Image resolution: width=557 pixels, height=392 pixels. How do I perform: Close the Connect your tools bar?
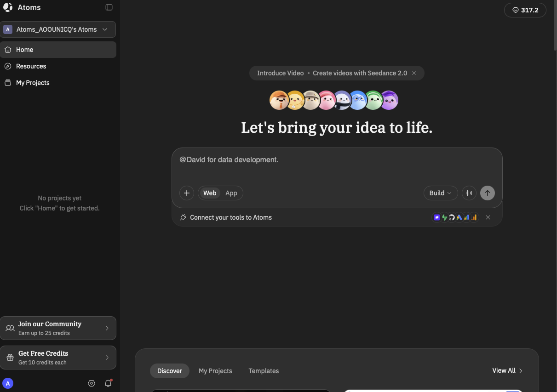coord(488,217)
